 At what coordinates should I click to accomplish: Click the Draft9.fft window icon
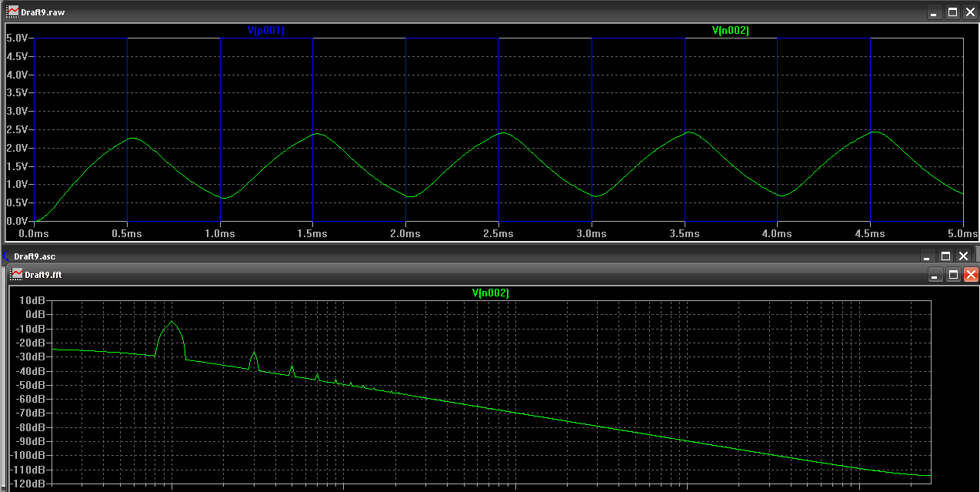click(15, 274)
